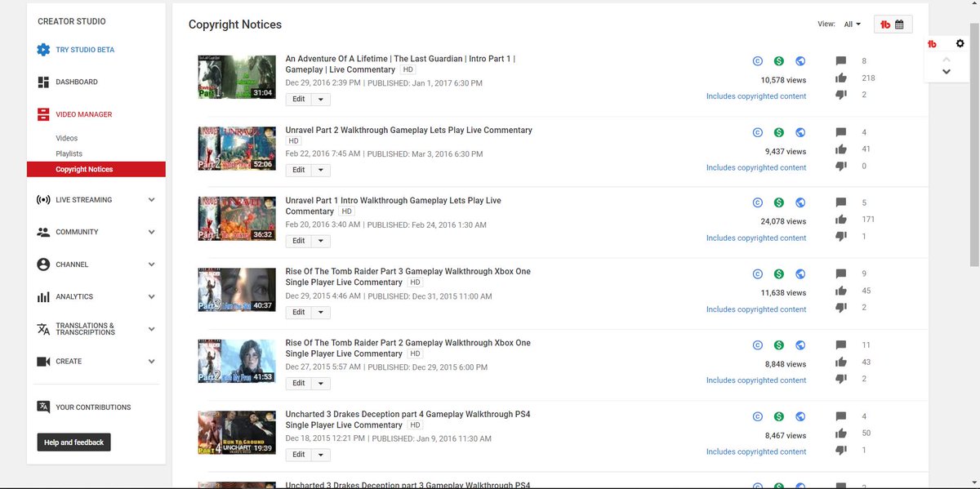
Task: Click dollar icon for Tomb Raider Part 3
Action: pos(779,274)
